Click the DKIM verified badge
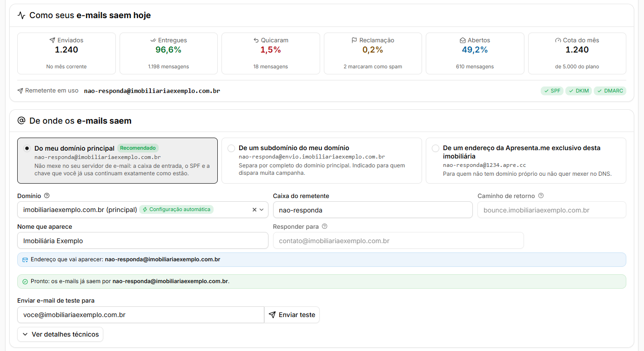644x351 pixels. [x=578, y=91]
